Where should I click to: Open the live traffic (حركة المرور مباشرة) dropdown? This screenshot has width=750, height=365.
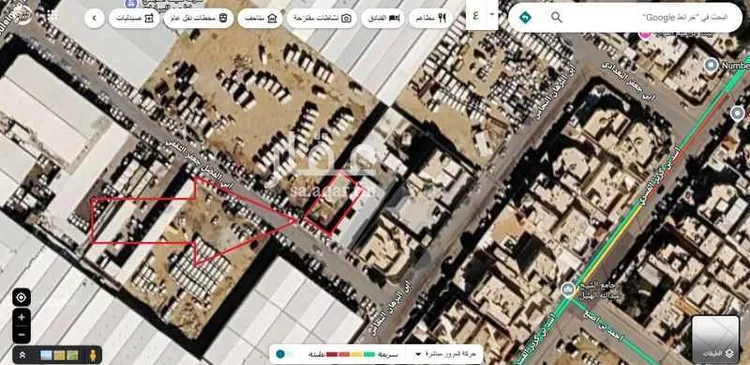tap(445, 354)
